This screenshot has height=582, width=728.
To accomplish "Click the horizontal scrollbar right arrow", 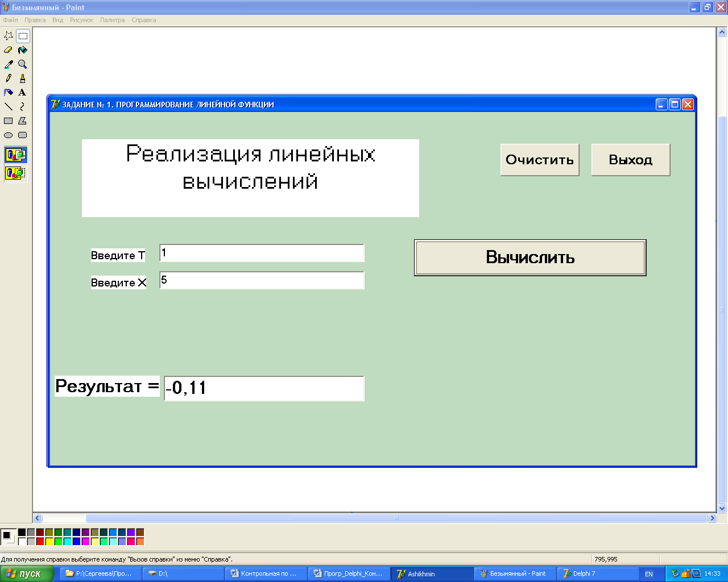I will pos(712,518).
